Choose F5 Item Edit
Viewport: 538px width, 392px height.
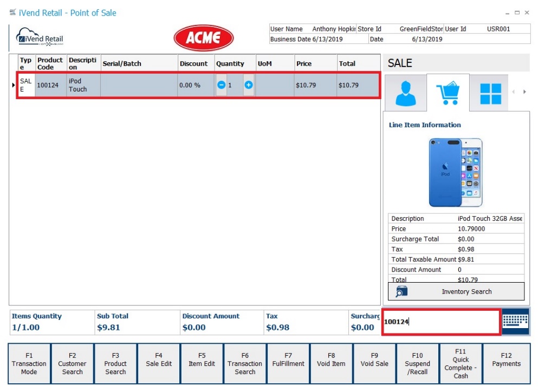202,363
